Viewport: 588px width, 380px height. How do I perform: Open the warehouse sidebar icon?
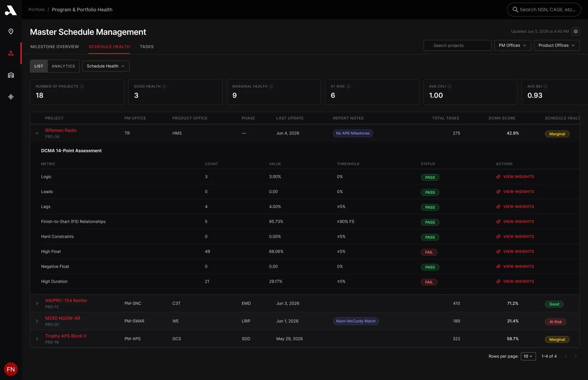pyautogui.click(x=11, y=75)
